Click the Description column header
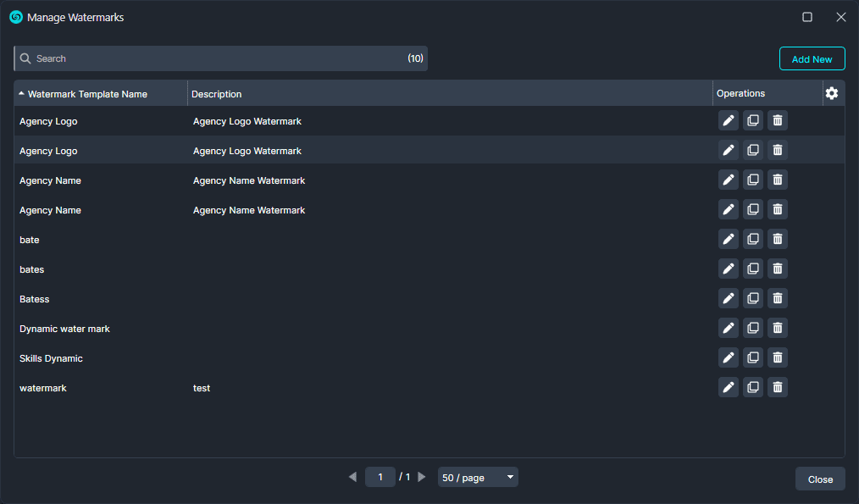Viewport: 859px width, 504px height. pos(217,94)
